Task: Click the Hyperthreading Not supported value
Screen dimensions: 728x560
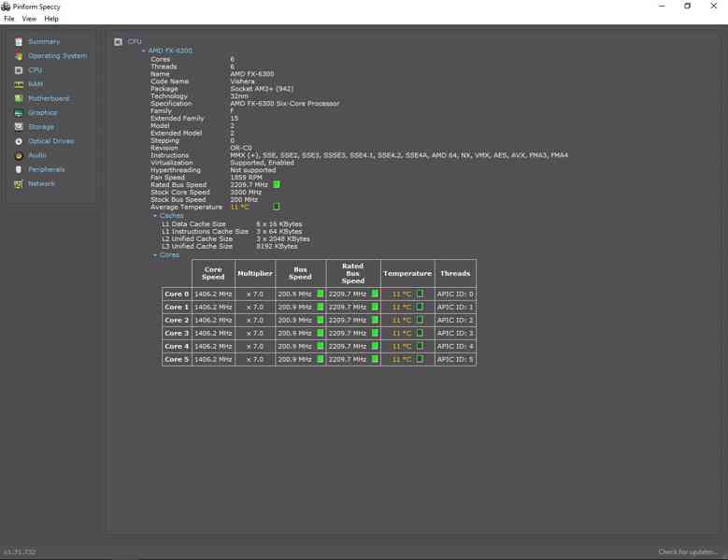Action: click(x=253, y=170)
